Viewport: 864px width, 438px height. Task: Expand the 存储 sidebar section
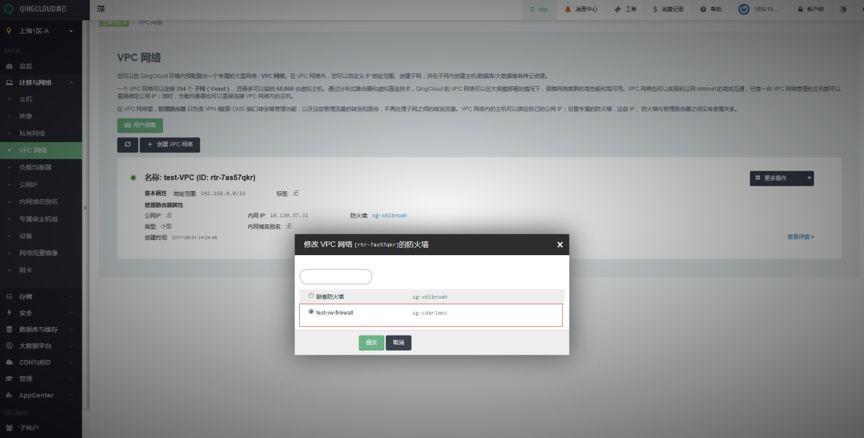pyautogui.click(x=40, y=297)
